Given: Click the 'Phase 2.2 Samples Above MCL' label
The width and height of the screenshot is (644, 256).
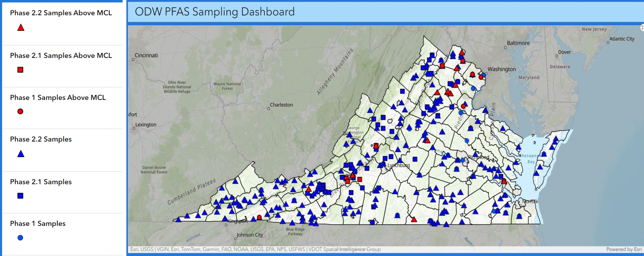Looking at the screenshot, I should coord(61,13).
